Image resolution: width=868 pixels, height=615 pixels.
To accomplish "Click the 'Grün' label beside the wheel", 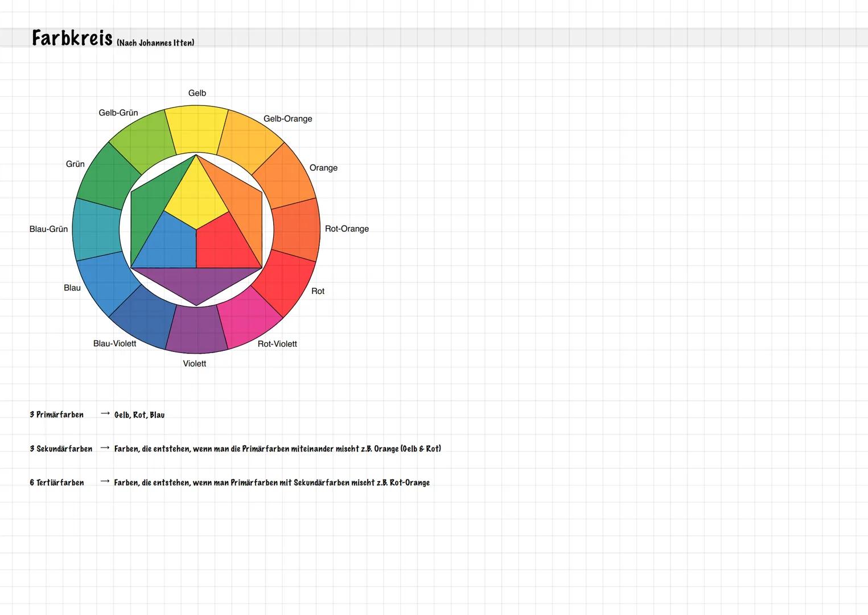I will coord(75,164).
